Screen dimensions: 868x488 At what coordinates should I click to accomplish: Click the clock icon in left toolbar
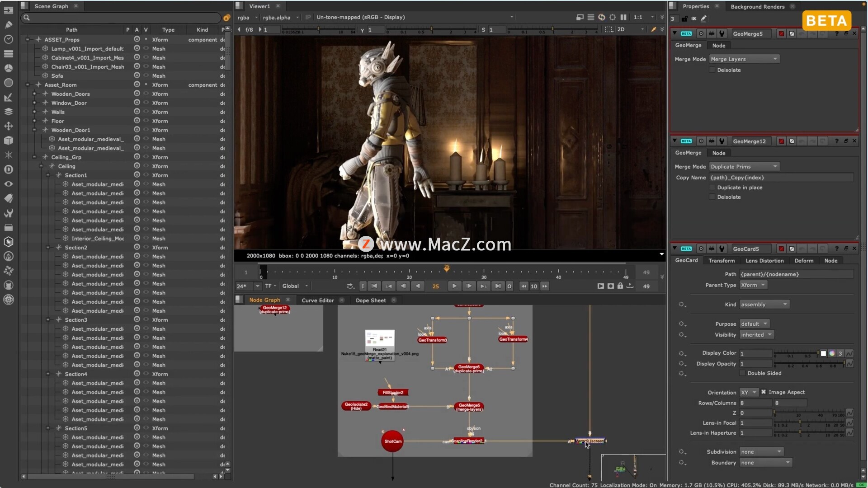point(9,39)
